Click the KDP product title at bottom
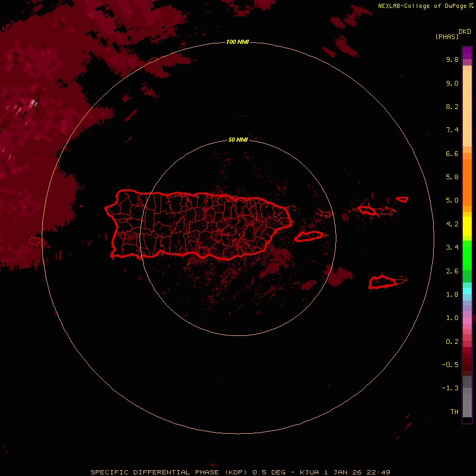This screenshot has width=476, height=476. pyautogui.click(x=240, y=472)
